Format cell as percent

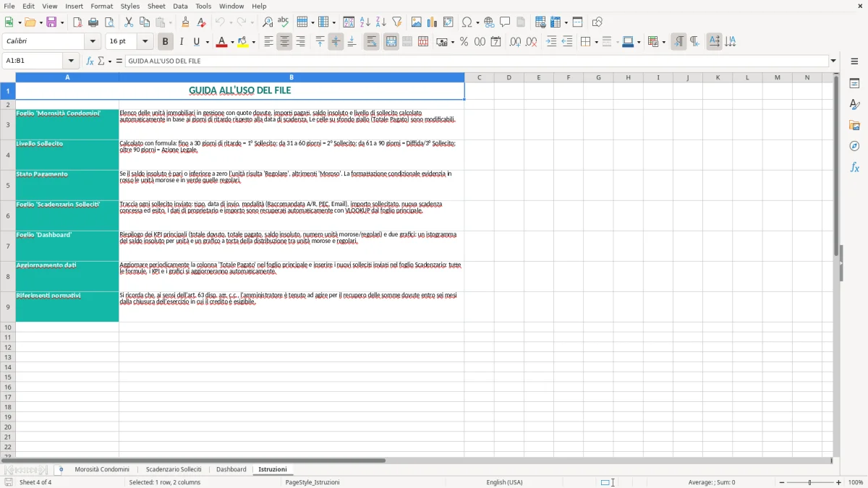tap(464, 42)
